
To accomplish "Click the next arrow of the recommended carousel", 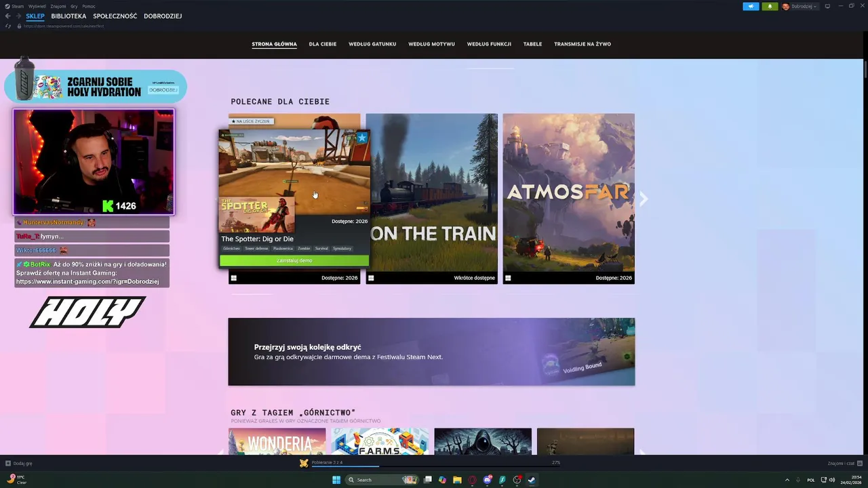I will tap(644, 198).
